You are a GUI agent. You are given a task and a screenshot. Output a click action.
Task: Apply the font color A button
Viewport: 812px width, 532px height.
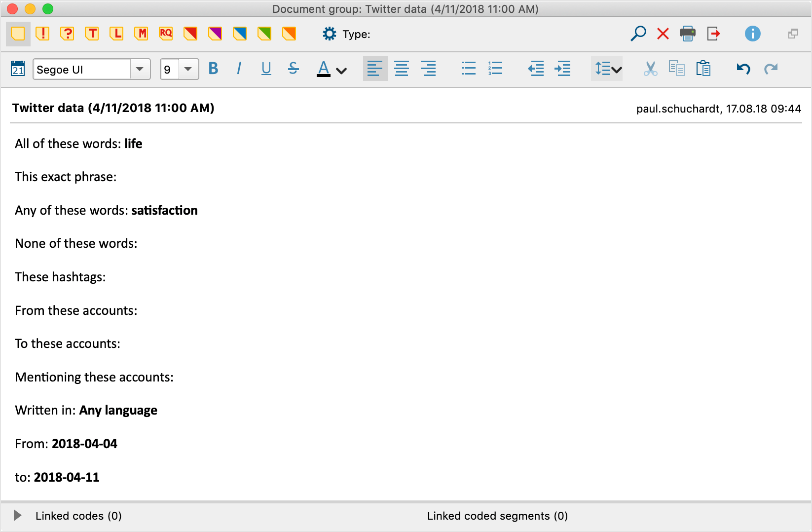(x=324, y=69)
